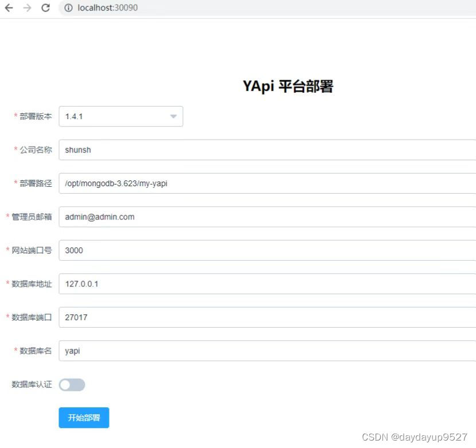The image size is (476, 448).
Task: Click the 部署路径 label
Action: pos(36,183)
